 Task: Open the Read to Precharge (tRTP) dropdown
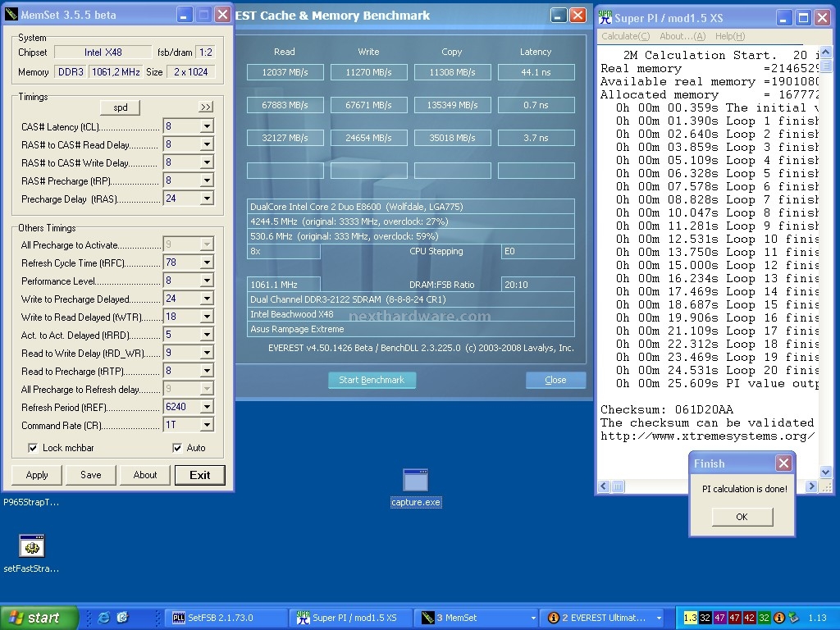point(207,371)
